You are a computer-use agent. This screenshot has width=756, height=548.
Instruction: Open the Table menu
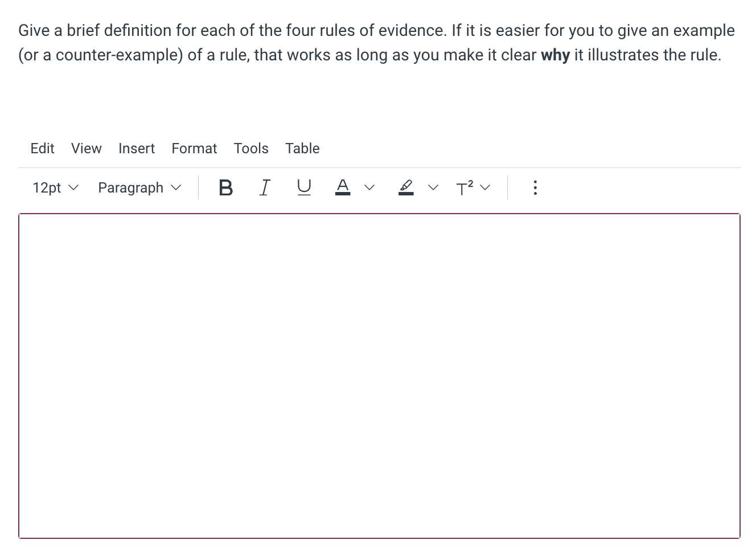pos(302,148)
